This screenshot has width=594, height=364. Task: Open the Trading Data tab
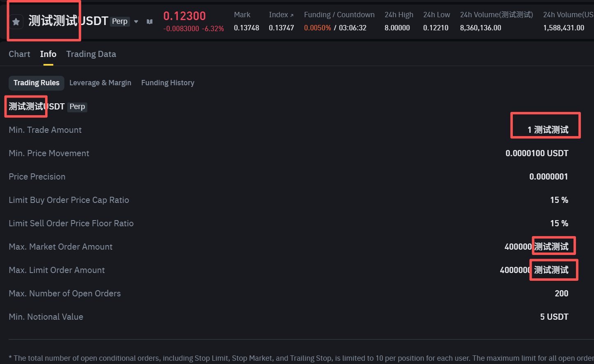pyautogui.click(x=91, y=54)
